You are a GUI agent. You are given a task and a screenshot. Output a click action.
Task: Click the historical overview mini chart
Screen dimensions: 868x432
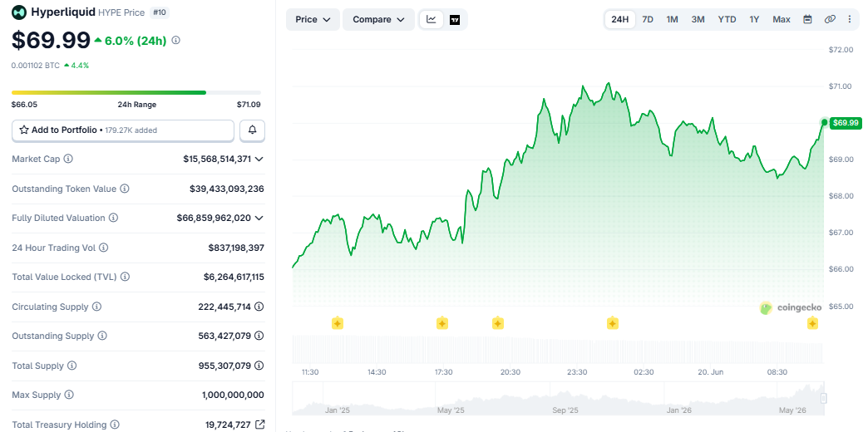(x=558, y=398)
